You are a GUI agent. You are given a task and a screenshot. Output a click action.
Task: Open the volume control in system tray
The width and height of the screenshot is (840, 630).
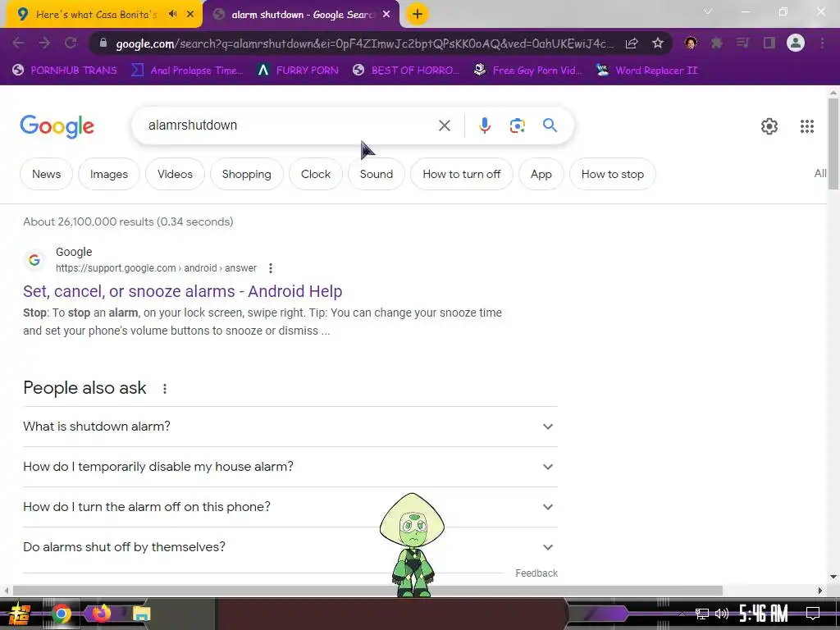click(722, 614)
